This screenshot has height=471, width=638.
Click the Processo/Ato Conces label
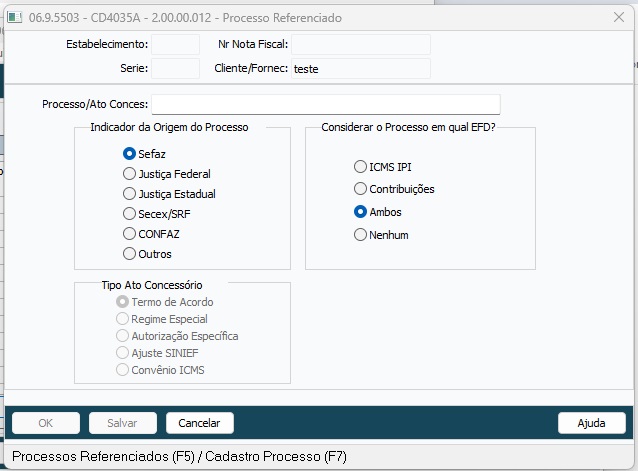point(95,104)
